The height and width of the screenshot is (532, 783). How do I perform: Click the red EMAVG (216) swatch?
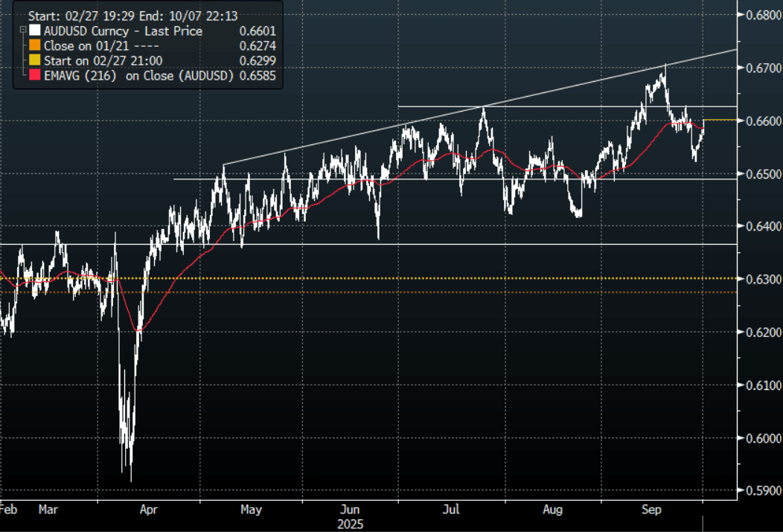pyautogui.click(x=34, y=75)
